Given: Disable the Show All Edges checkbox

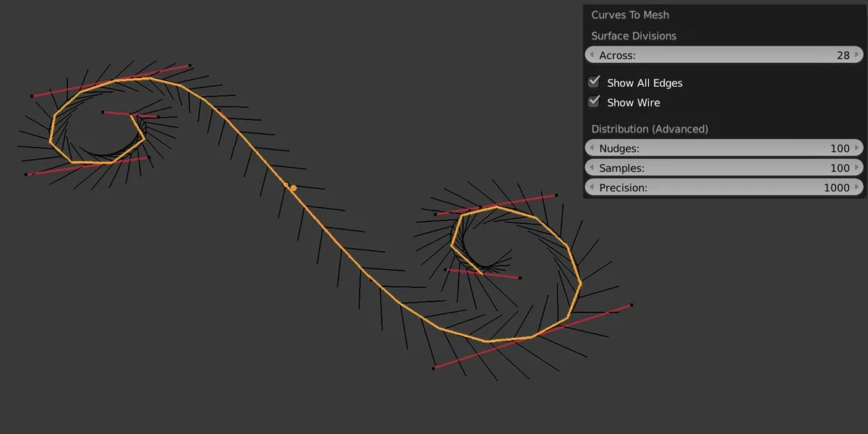Looking at the screenshot, I should (593, 82).
